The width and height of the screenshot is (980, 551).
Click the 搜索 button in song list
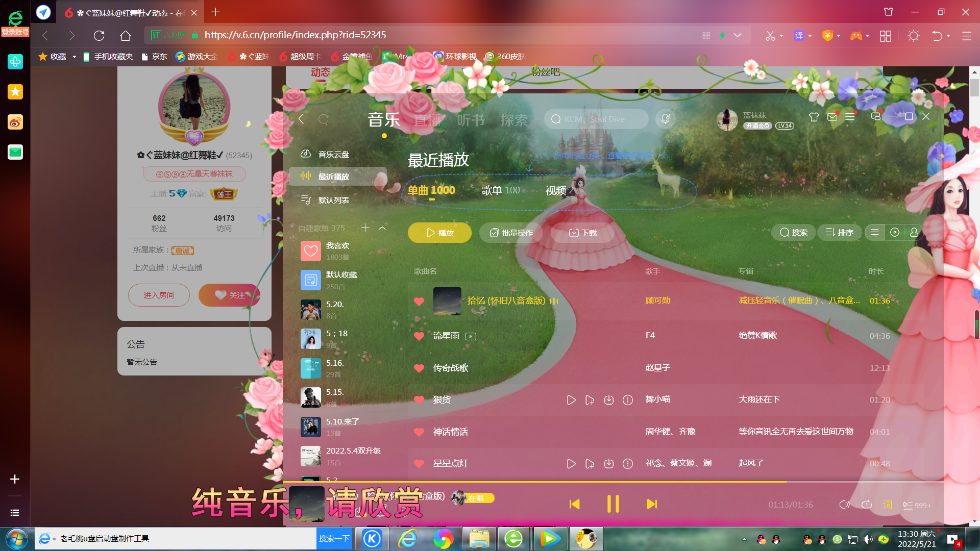(x=793, y=233)
